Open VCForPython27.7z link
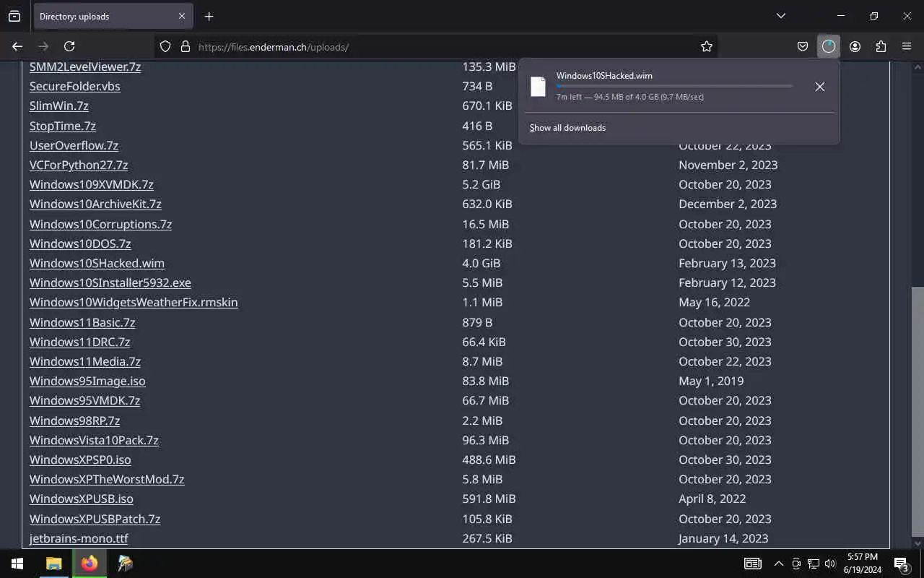The height and width of the screenshot is (578, 924). pos(79,165)
